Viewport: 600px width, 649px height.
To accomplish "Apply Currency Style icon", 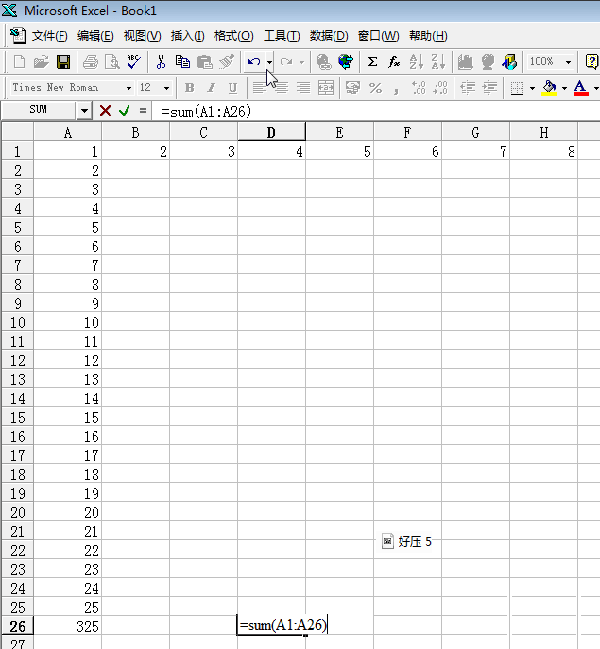I will (353, 88).
